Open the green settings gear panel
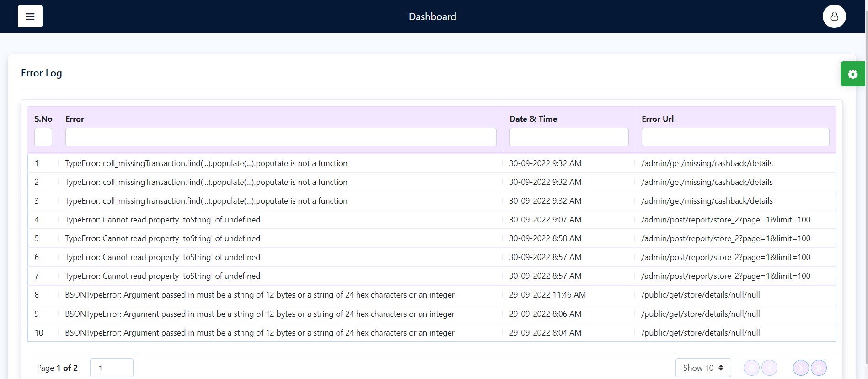 (852, 74)
